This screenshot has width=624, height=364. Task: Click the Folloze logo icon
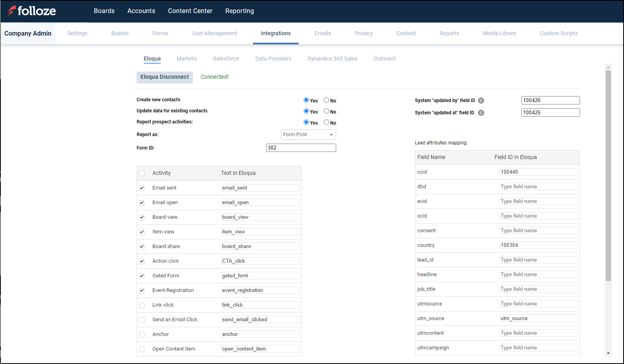click(x=12, y=11)
